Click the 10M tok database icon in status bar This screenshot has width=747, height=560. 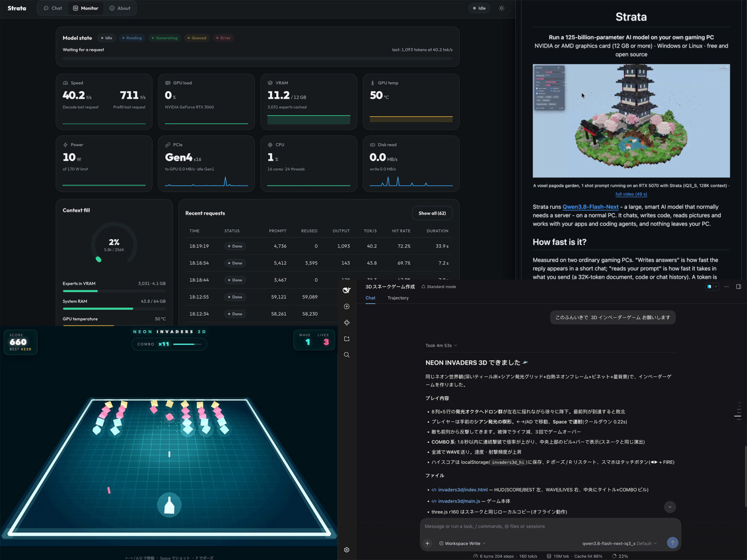[549, 556]
